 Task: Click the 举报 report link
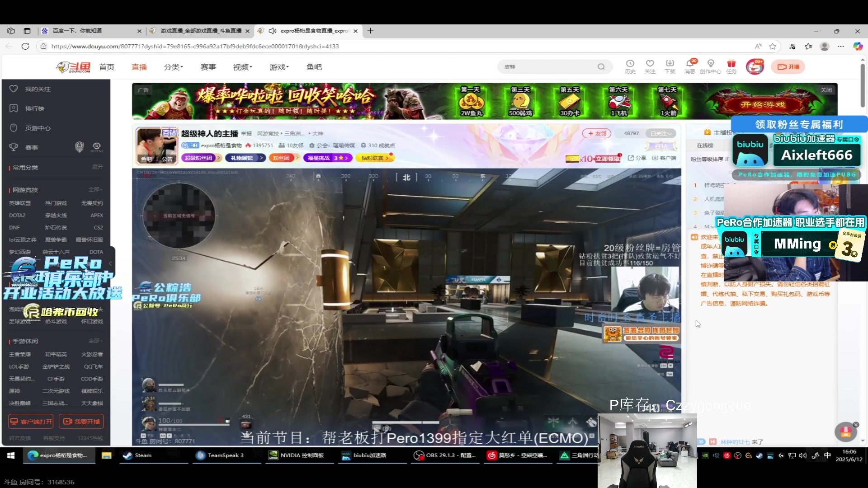[x=246, y=133]
